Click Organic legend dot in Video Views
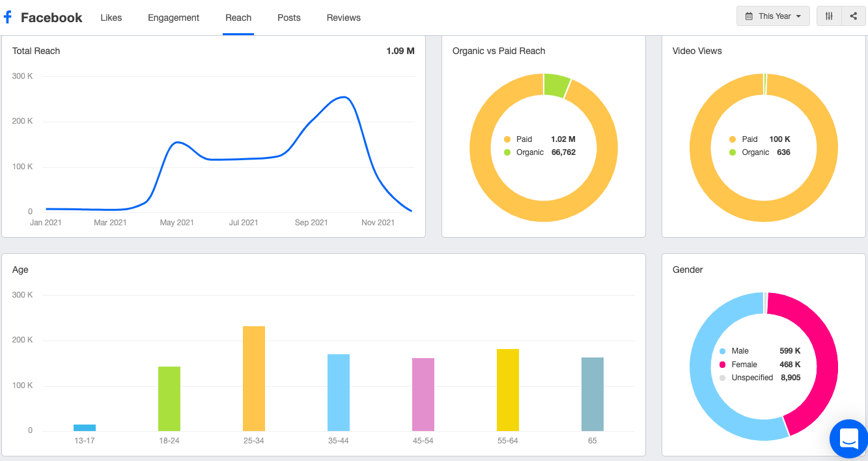 tap(733, 152)
